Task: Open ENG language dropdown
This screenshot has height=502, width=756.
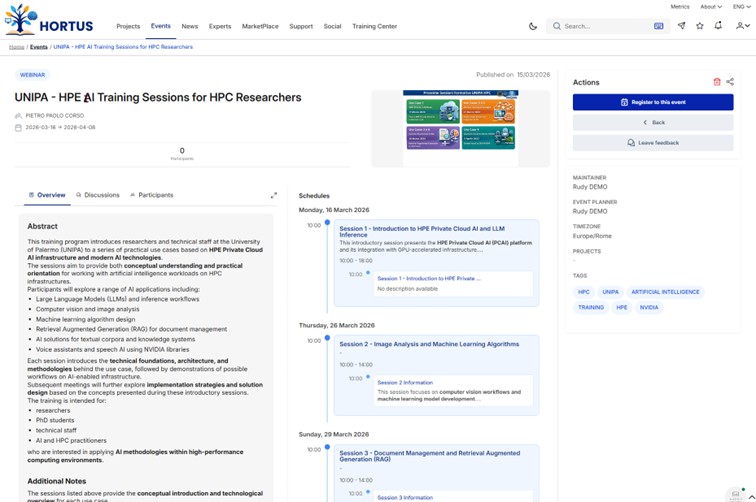Action: coord(742,7)
